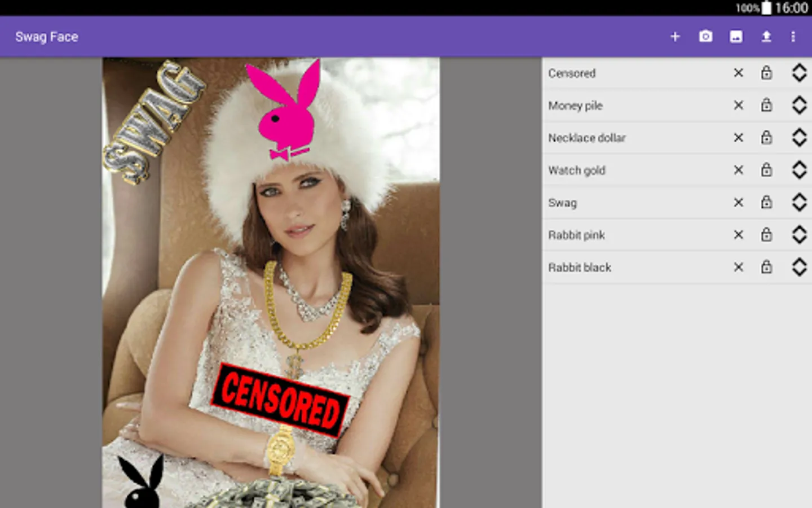Toggle lock on the Necklace dollar layer
Image resolution: width=812 pixels, height=508 pixels.
[766, 137]
